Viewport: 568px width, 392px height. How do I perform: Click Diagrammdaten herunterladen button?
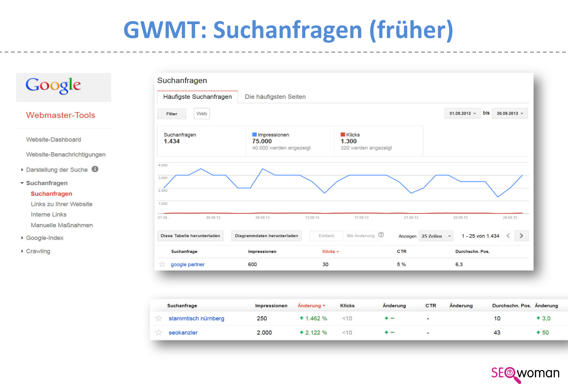coord(266,236)
